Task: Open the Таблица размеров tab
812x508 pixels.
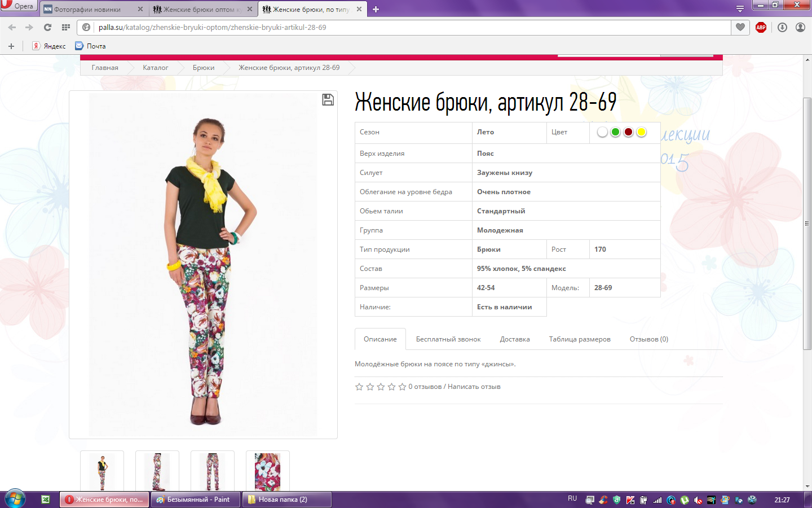Action: pos(579,339)
